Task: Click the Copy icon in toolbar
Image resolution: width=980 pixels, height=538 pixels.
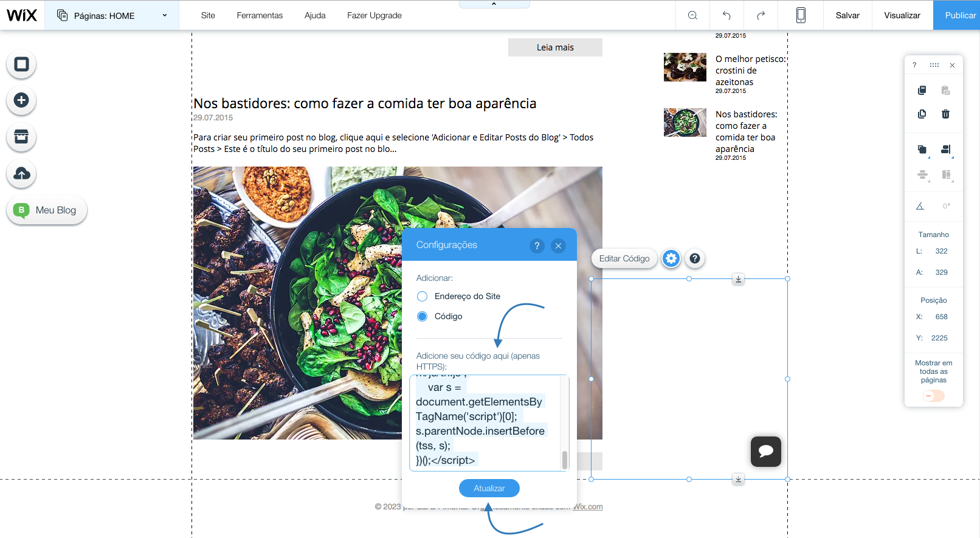Action: click(922, 91)
